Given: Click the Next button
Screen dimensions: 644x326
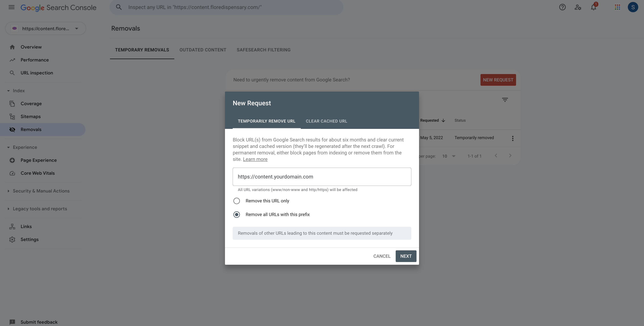Looking at the screenshot, I should (406, 256).
